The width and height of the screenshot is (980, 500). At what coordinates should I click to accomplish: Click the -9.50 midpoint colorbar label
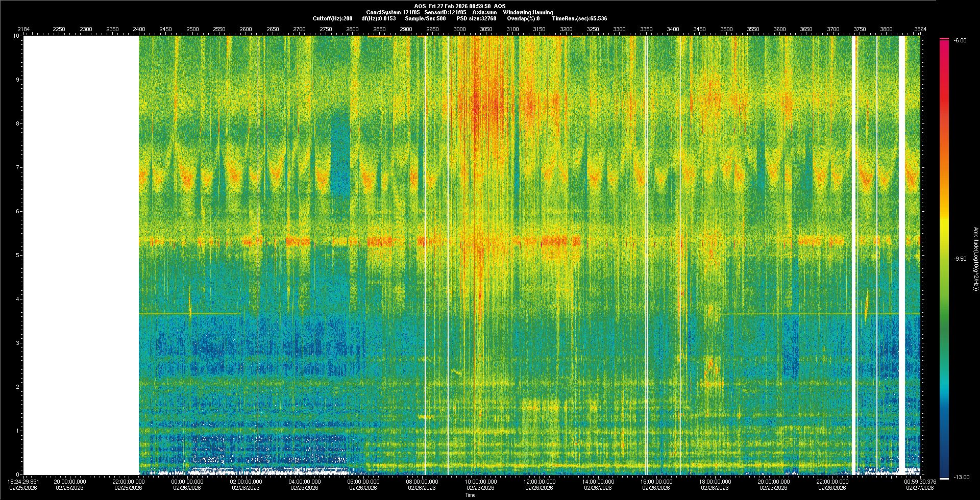960,259
